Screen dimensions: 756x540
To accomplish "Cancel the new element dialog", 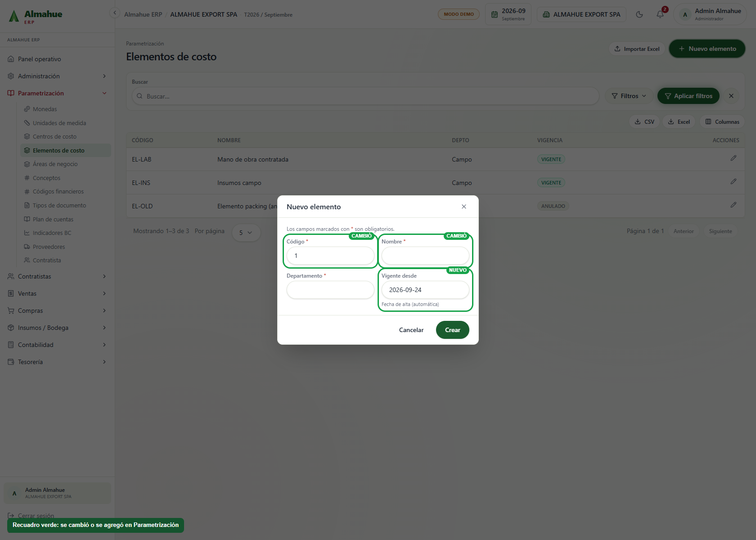I will click(x=411, y=330).
